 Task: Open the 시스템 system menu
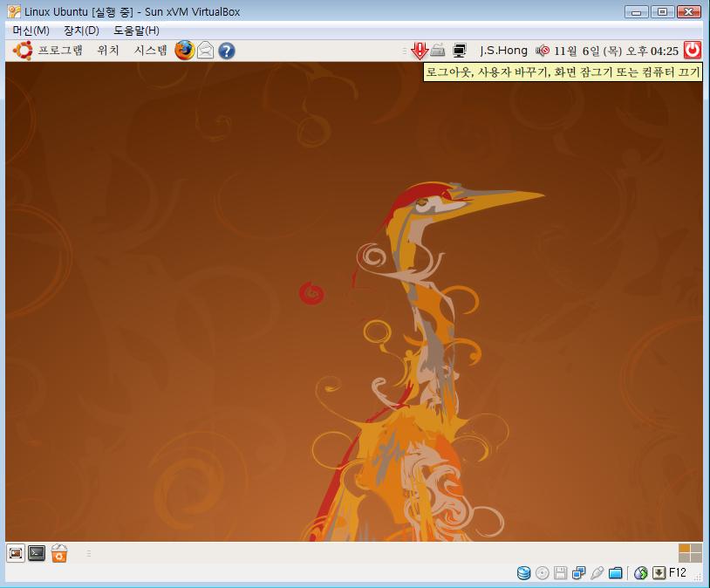tap(150, 51)
